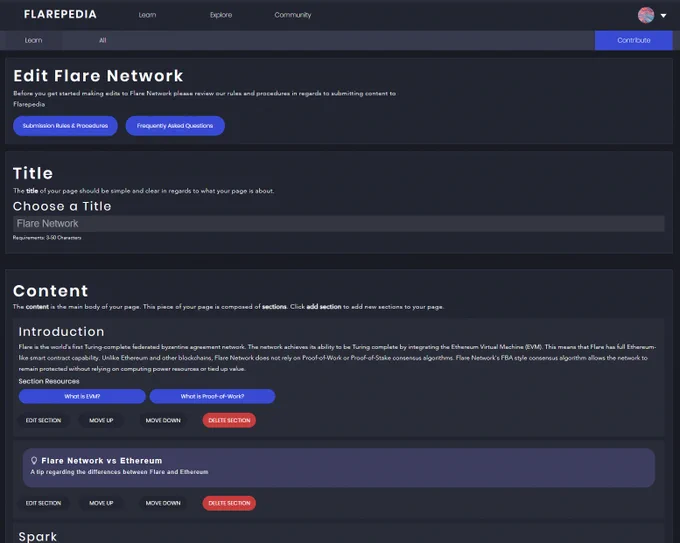Viewport: 680px width, 543px height.
Task: Edit the Flare Network vs Ethereum tip section
Action: point(43,503)
